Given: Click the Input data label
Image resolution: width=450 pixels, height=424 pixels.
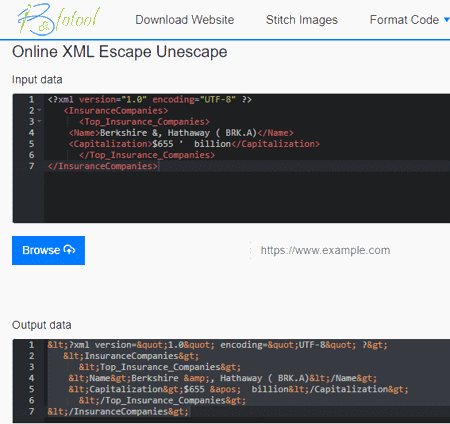Looking at the screenshot, I should (37, 80).
